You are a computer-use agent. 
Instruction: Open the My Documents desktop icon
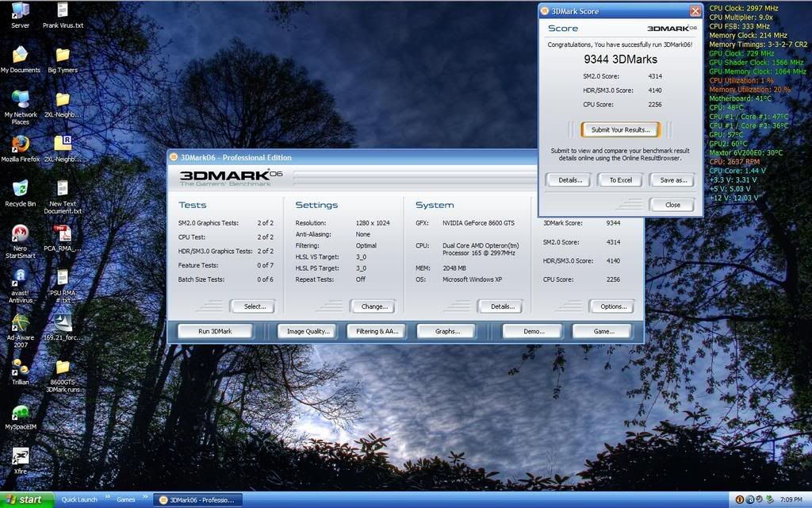point(20,55)
